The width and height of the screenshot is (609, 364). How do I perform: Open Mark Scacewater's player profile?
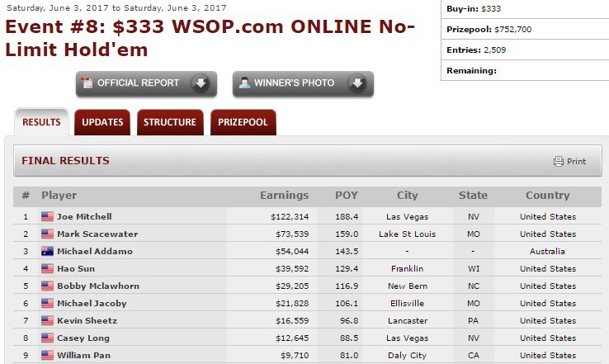pyautogui.click(x=97, y=234)
